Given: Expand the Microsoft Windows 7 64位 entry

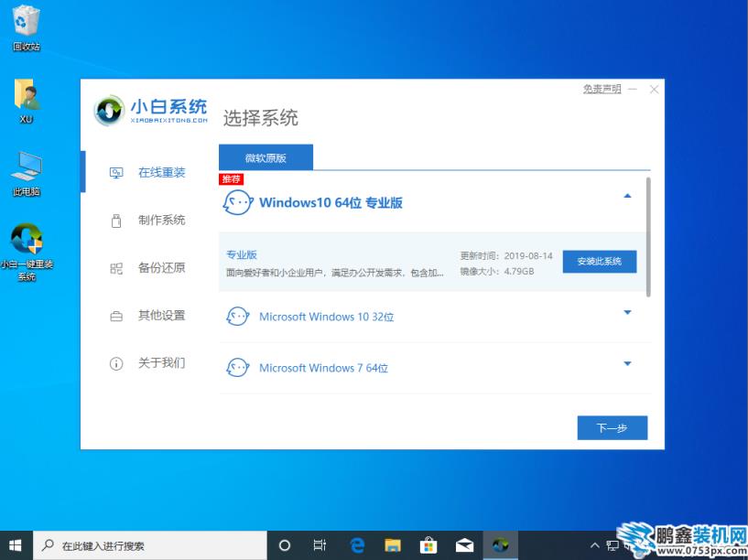Looking at the screenshot, I should click(627, 363).
